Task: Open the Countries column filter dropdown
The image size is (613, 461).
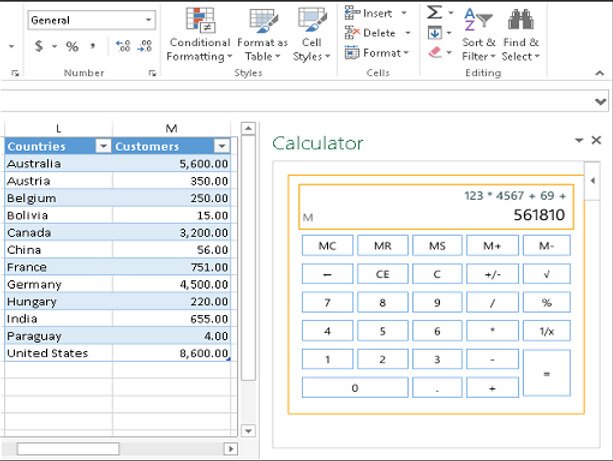Action: (101, 146)
